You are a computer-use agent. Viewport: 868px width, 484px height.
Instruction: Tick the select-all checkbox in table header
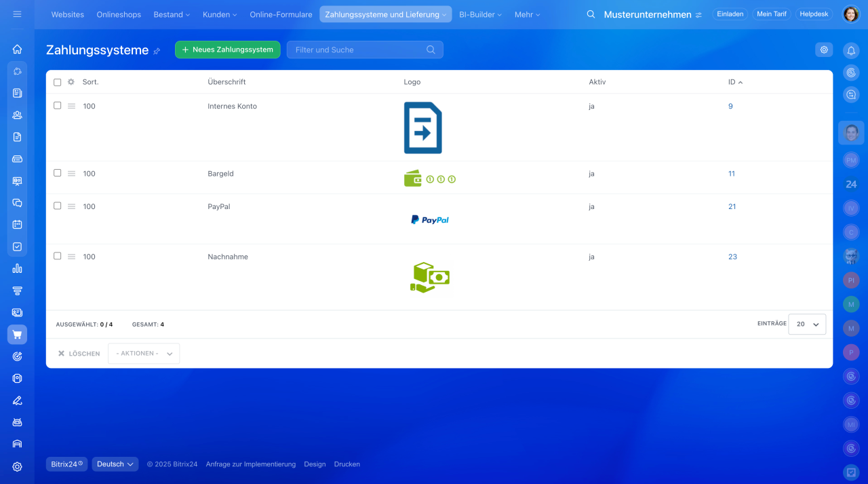58,82
